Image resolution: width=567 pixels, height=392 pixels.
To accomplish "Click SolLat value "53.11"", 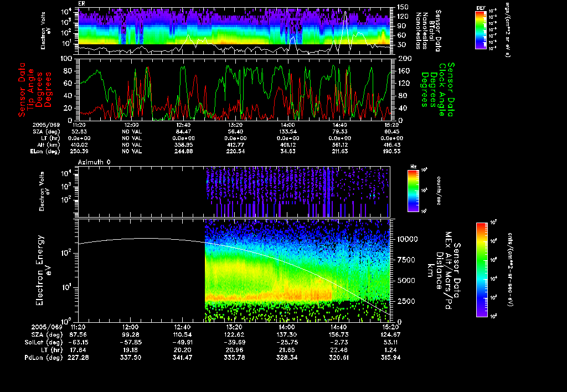I will point(390,343).
